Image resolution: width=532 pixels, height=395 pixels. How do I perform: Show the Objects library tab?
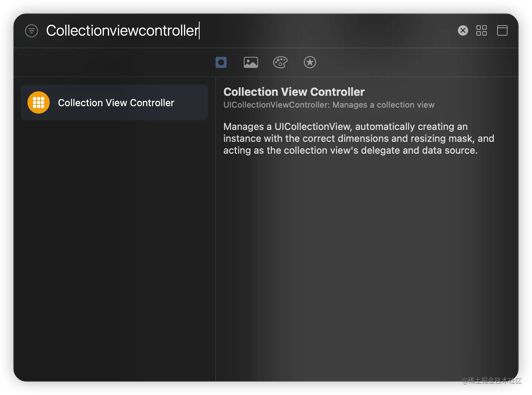click(221, 62)
